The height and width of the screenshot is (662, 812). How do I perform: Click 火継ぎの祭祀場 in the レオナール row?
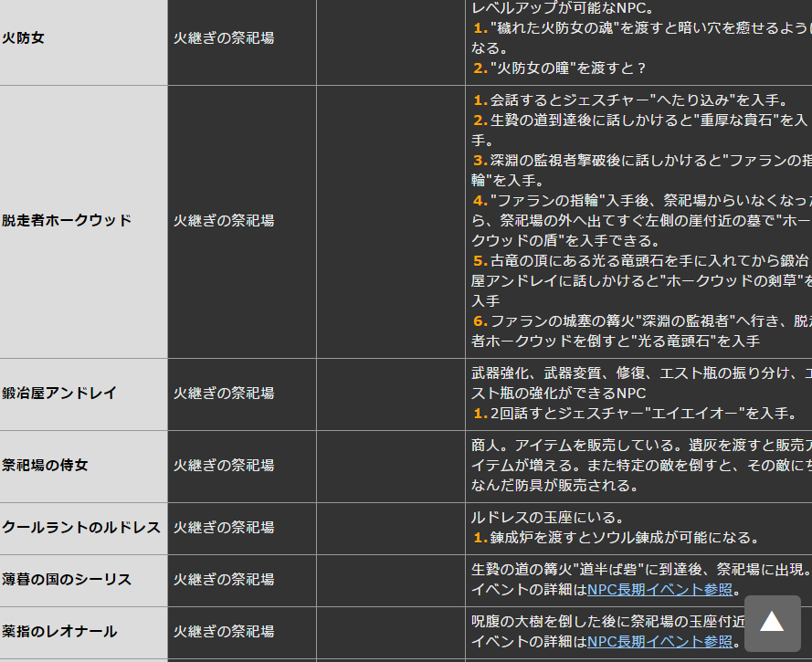point(224,632)
